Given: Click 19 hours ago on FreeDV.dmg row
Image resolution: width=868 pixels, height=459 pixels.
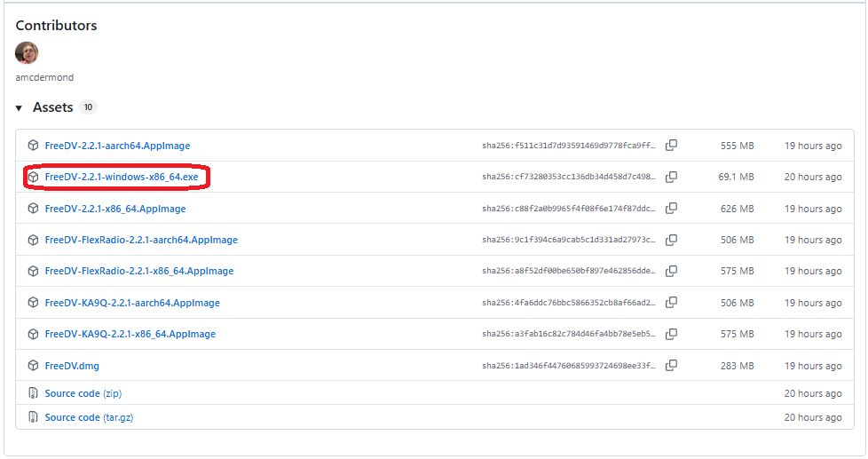Looking at the screenshot, I should (x=813, y=366).
